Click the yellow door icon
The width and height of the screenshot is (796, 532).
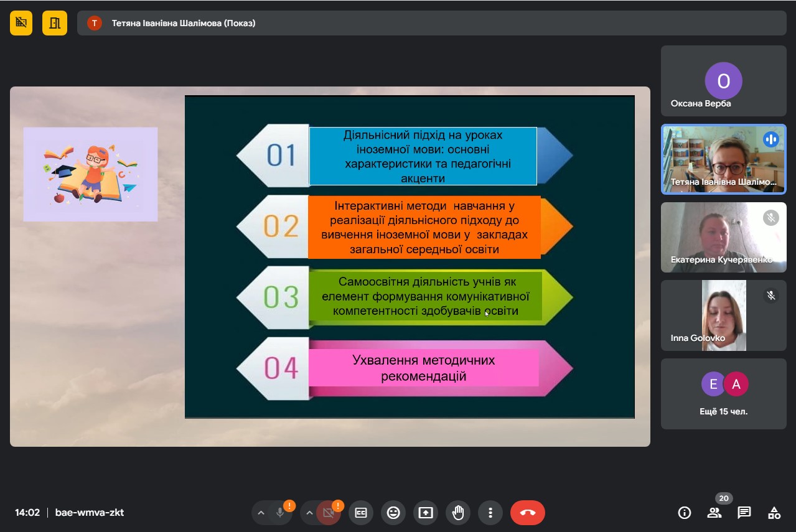coord(55,23)
